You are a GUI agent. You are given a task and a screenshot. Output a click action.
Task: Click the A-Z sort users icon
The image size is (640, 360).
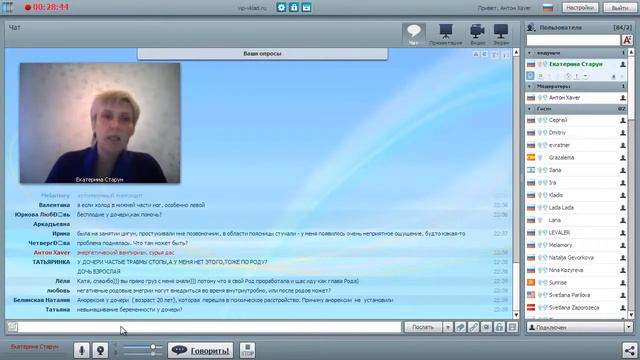(x=627, y=40)
